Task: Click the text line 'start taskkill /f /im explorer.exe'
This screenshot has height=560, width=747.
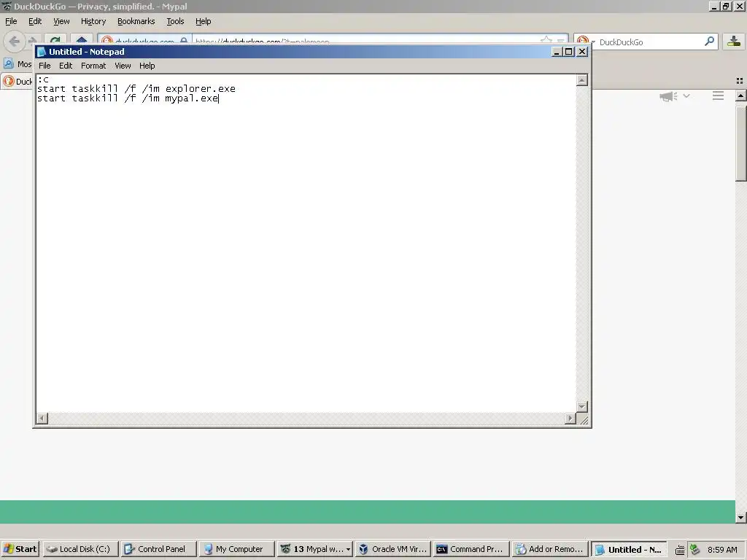Action: click(136, 88)
